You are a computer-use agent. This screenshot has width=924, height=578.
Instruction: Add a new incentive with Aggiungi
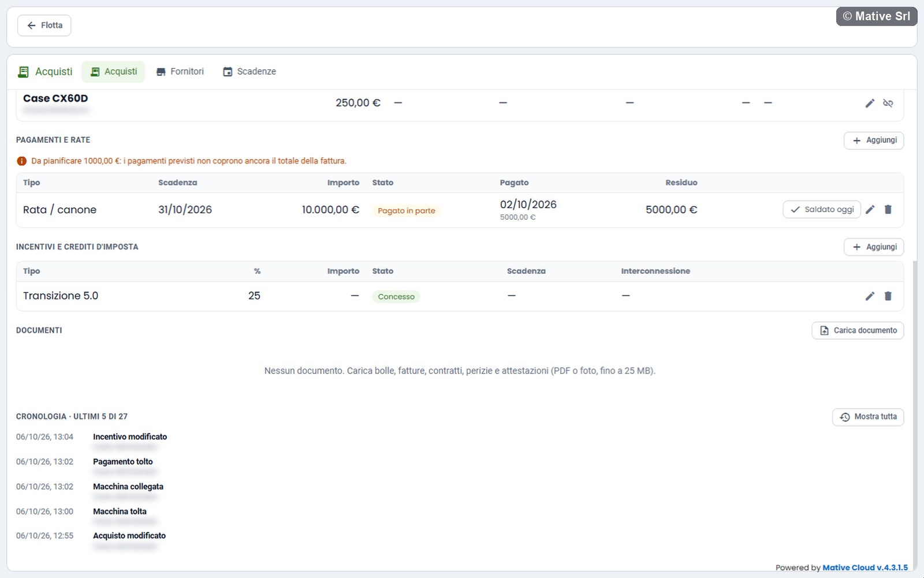pos(874,247)
